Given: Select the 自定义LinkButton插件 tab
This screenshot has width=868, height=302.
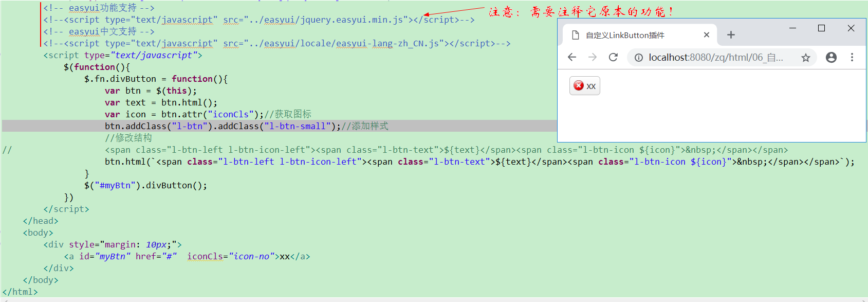Looking at the screenshot, I should tap(640, 35).
